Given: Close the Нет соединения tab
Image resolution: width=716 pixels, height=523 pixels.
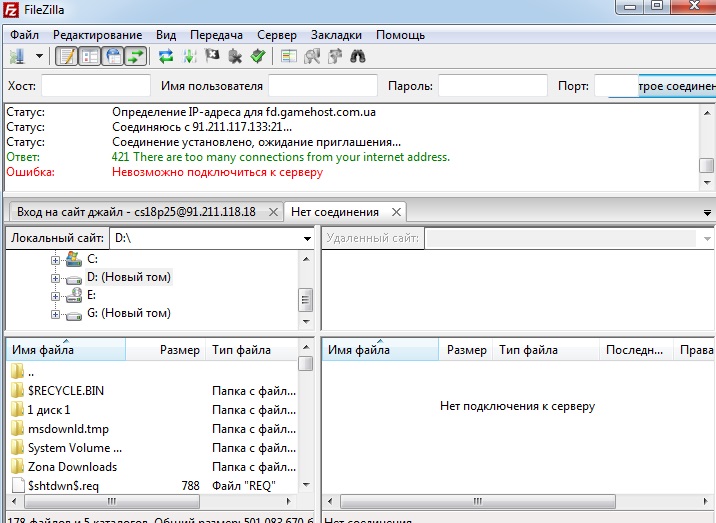Looking at the screenshot, I should point(396,212).
